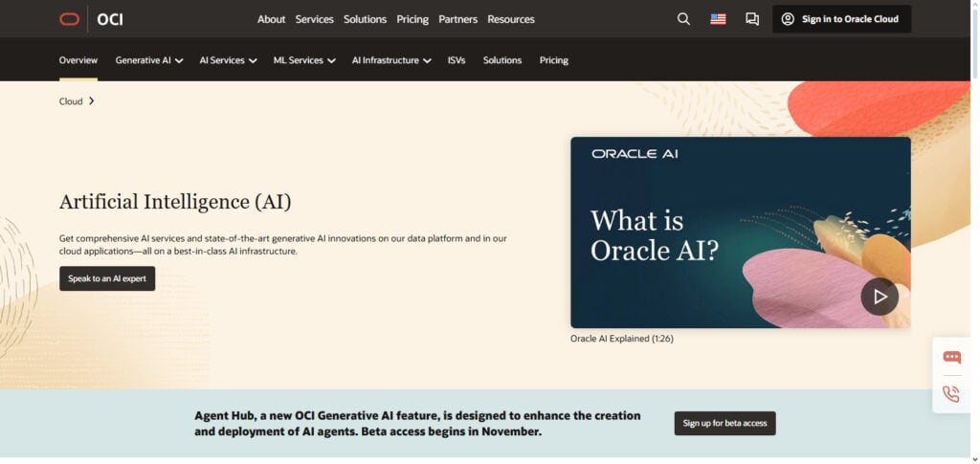Viewport: 980px width, 464px height.
Task: Open the Services menu
Action: (x=314, y=19)
